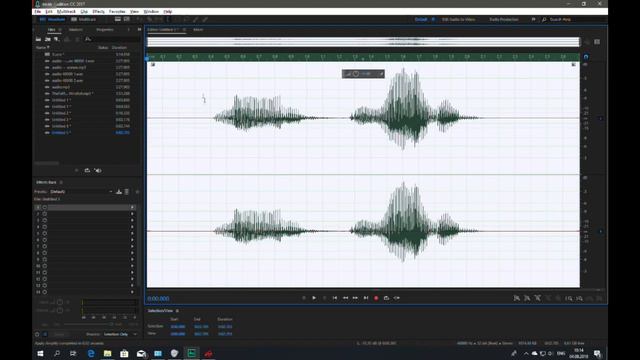Switch to Radio Production workspace

coord(504,19)
